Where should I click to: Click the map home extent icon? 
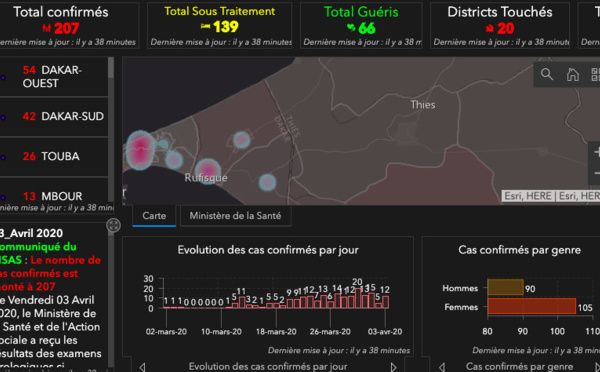click(572, 74)
